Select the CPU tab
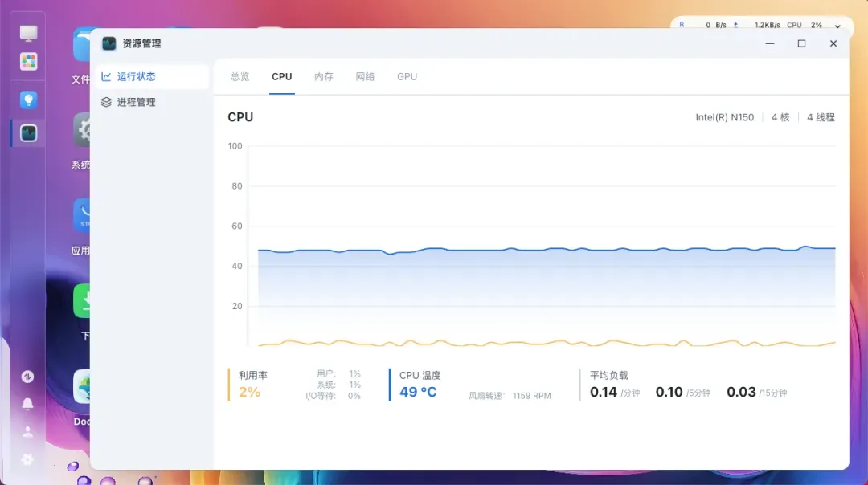The height and width of the screenshot is (485, 868). coord(282,77)
